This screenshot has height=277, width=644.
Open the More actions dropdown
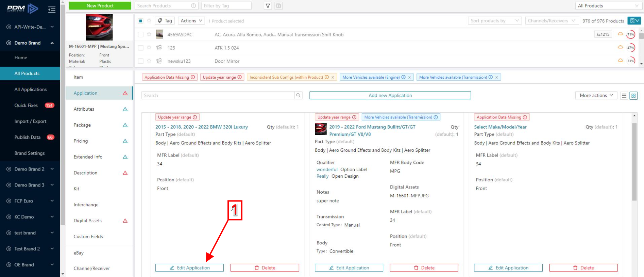[596, 96]
